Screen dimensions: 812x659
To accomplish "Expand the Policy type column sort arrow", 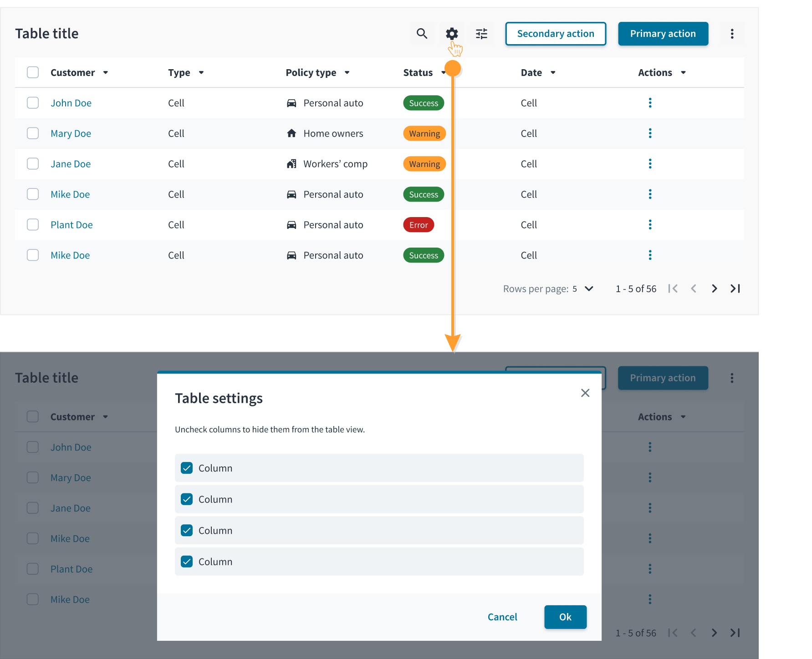I will tap(347, 73).
